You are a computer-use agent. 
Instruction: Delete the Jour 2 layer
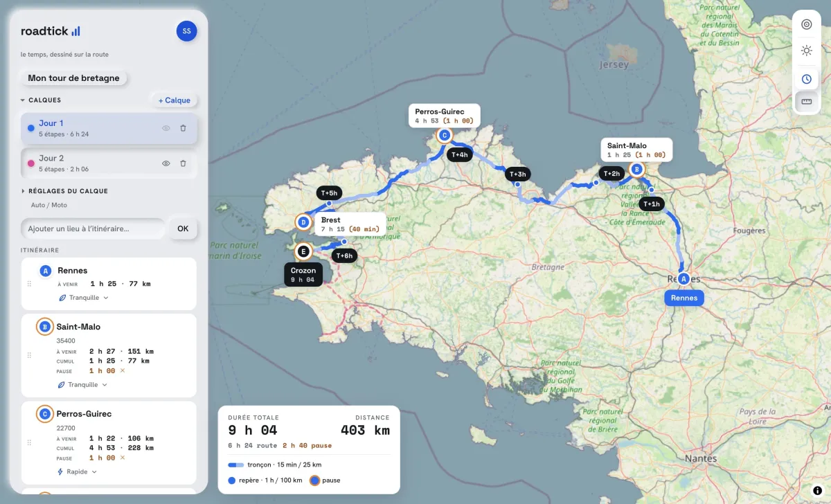pyautogui.click(x=183, y=163)
